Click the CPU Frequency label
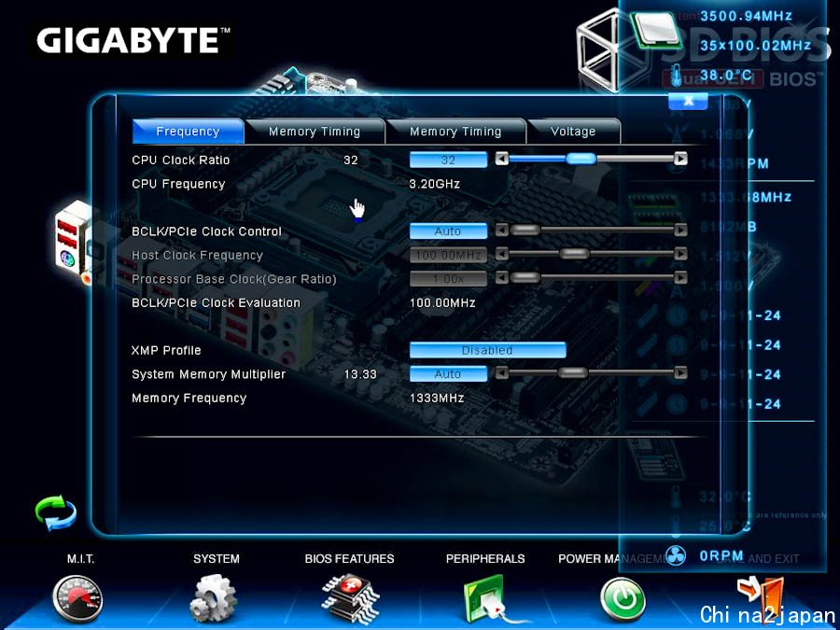 178,184
